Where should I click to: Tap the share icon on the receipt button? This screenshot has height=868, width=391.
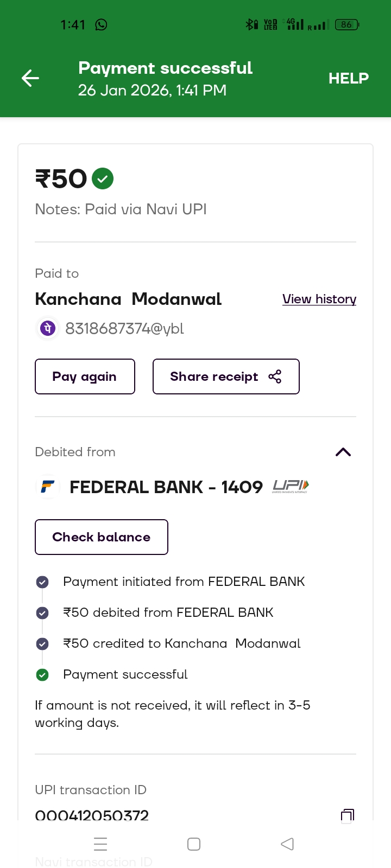(275, 376)
